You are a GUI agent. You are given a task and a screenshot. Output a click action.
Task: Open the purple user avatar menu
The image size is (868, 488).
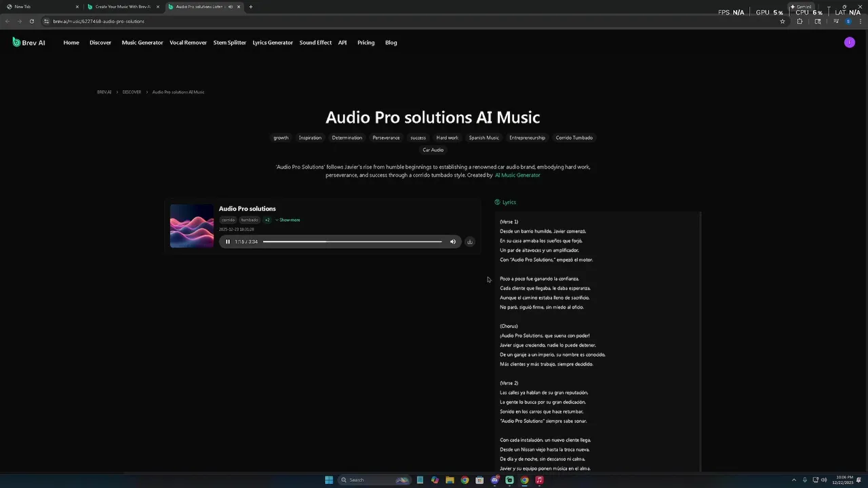850,43
